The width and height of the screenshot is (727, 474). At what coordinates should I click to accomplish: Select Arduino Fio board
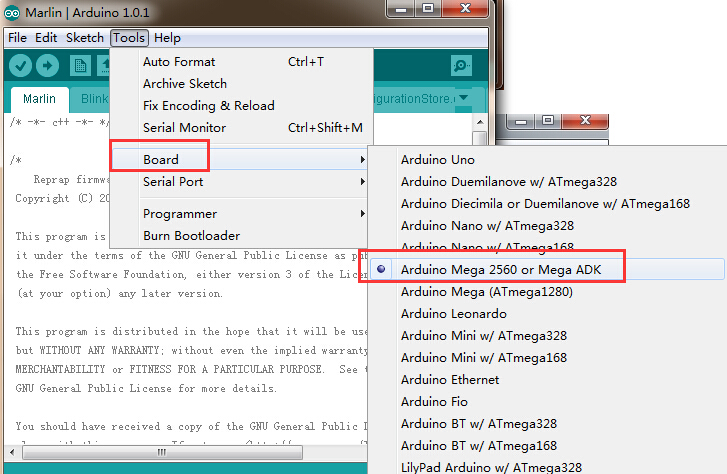548,402
